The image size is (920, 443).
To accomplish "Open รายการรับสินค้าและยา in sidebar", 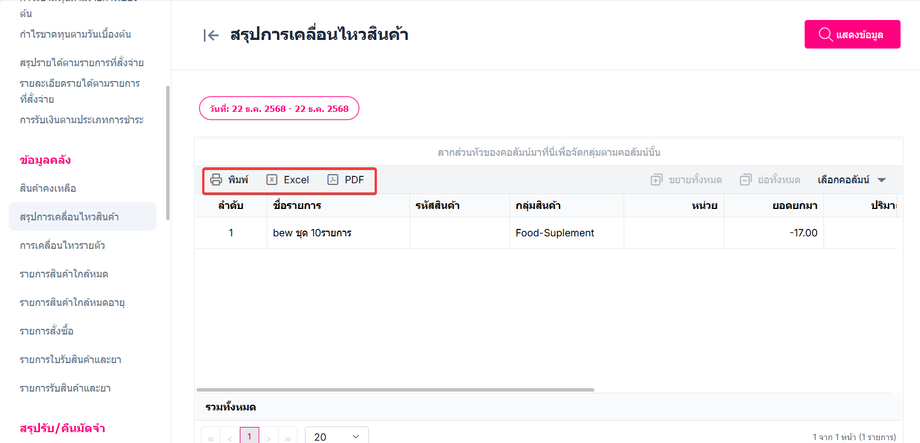I will tap(65, 388).
